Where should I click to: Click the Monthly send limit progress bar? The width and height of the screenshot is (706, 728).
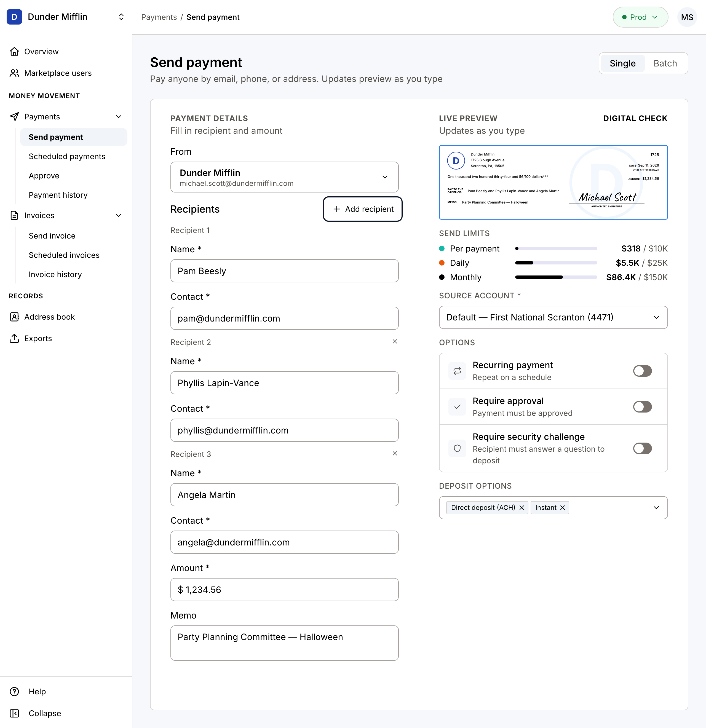(556, 277)
